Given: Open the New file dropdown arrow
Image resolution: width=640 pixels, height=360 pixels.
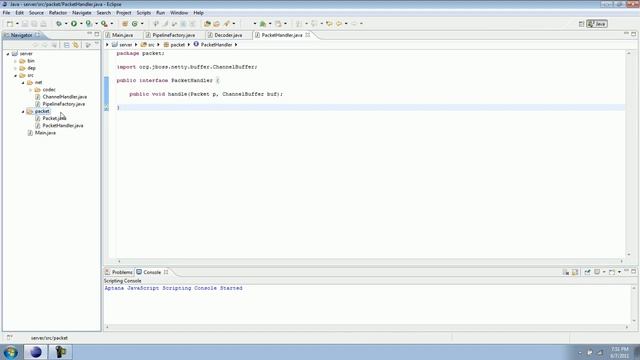Looking at the screenshot, I should [x=17, y=24].
